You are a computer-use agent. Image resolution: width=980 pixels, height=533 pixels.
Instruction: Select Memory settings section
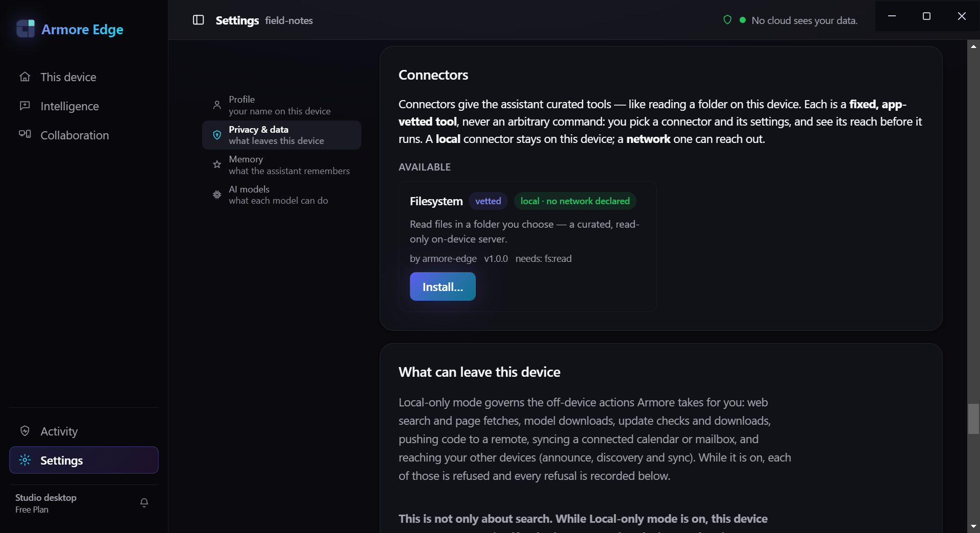click(x=282, y=165)
